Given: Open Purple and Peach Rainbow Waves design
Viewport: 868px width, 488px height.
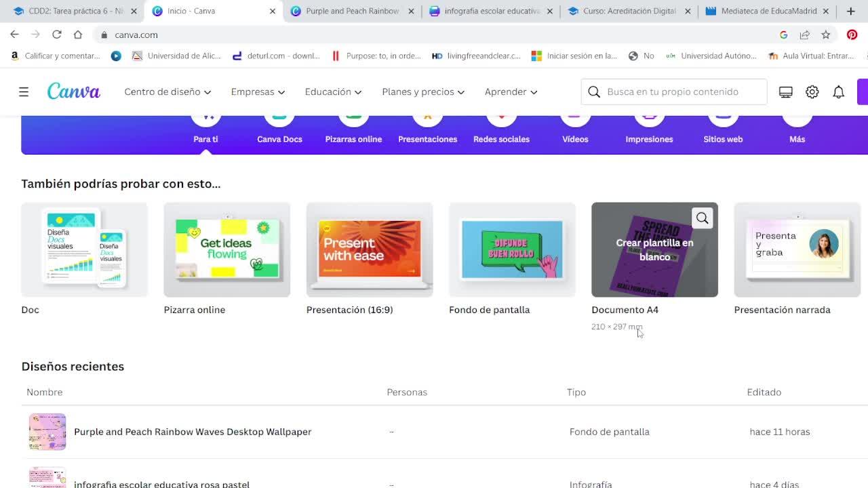Looking at the screenshot, I should pyautogui.click(x=193, y=432).
